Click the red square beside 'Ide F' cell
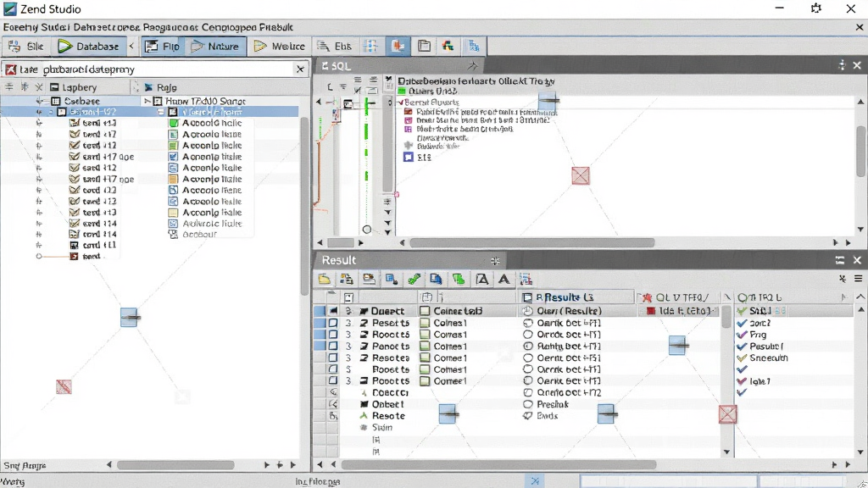Viewport: 868px width, 488px height. tap(651, 311)
